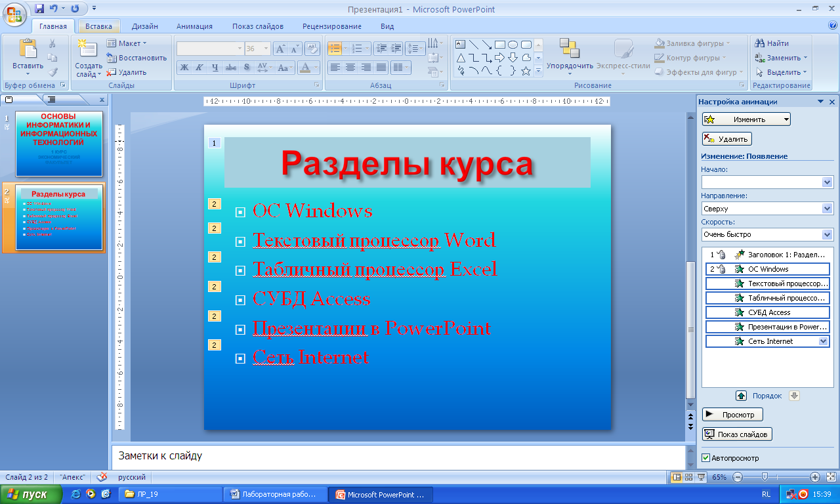Launch Internet Explorer from the quick launch bar
This screenshot has width=840, height=504.
pyautogui.click(x=76, y=494)
